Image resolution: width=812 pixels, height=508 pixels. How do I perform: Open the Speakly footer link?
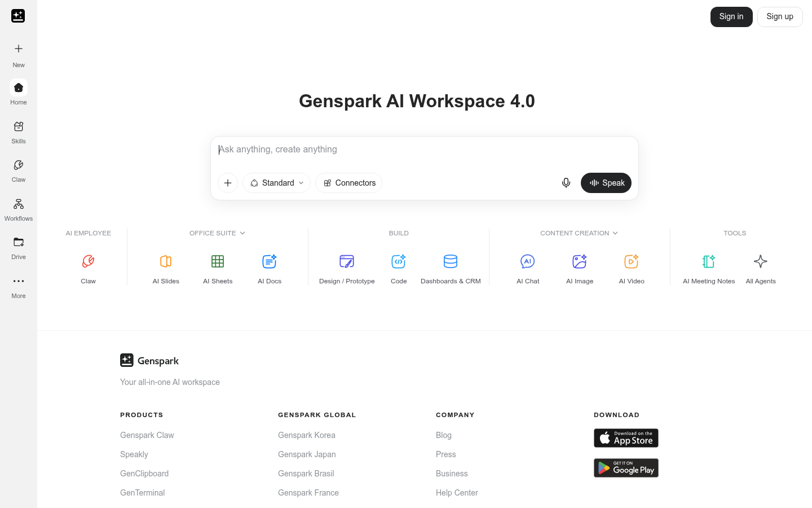point(134,454)
